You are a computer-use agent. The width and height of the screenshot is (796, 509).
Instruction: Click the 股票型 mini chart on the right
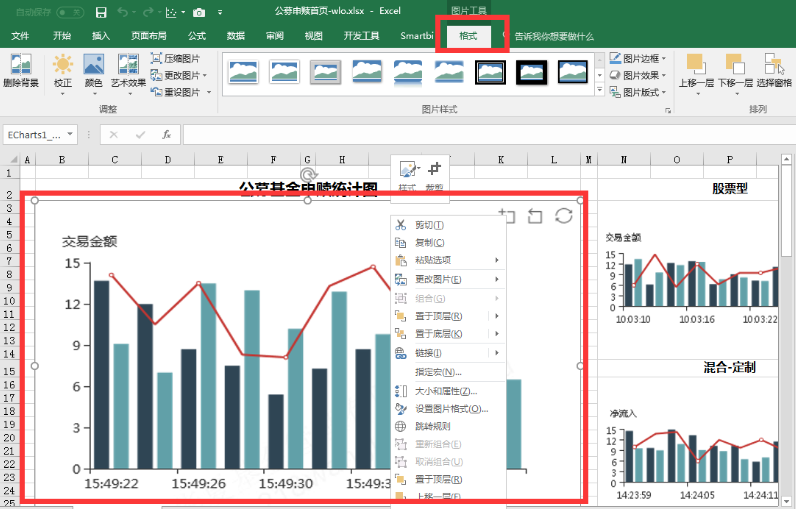(690, 279)
